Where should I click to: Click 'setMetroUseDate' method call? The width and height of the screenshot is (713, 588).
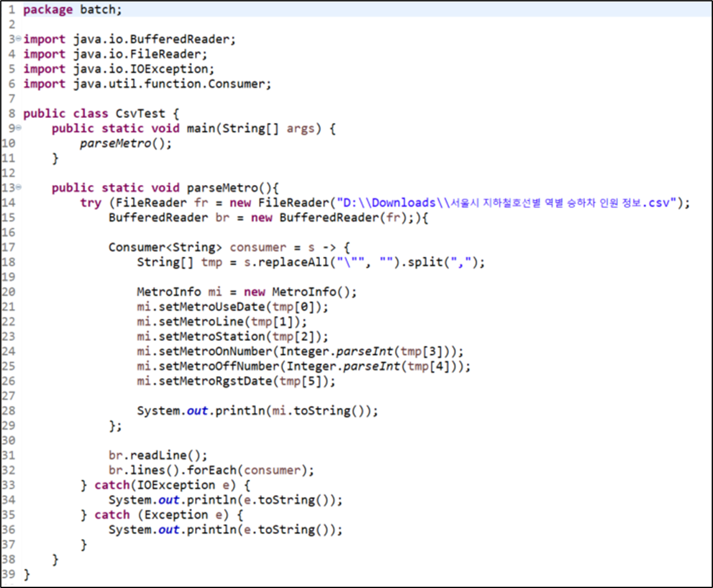(211, 307)
